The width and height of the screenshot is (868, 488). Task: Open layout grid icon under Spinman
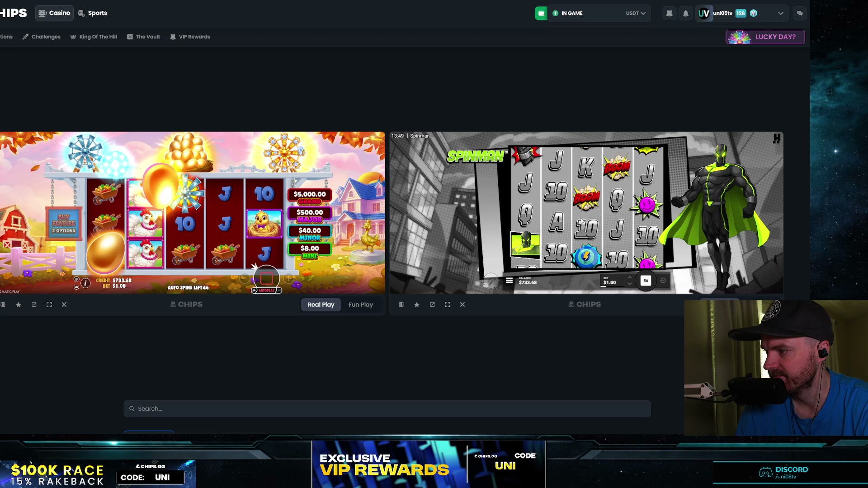tap(401, 305)
